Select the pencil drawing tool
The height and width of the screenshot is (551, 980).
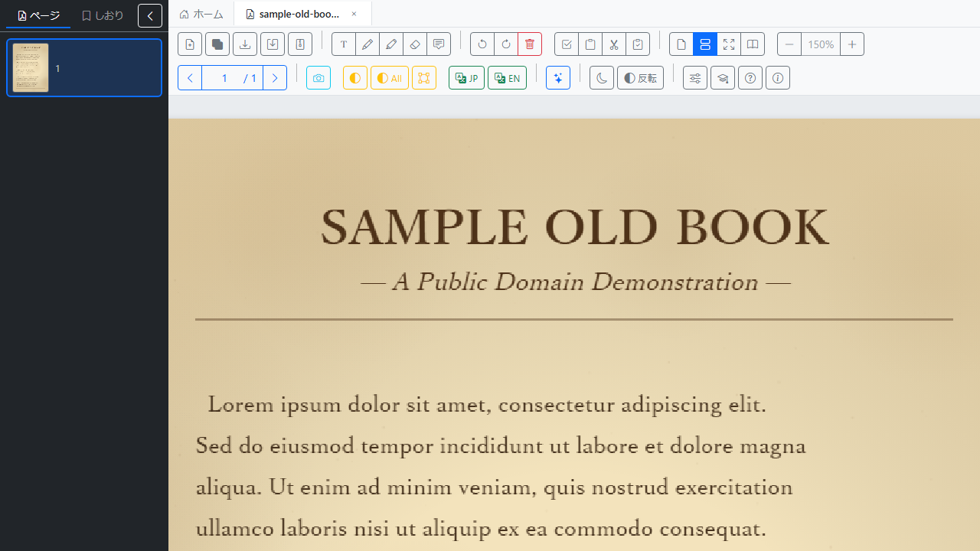click(367, 44)
